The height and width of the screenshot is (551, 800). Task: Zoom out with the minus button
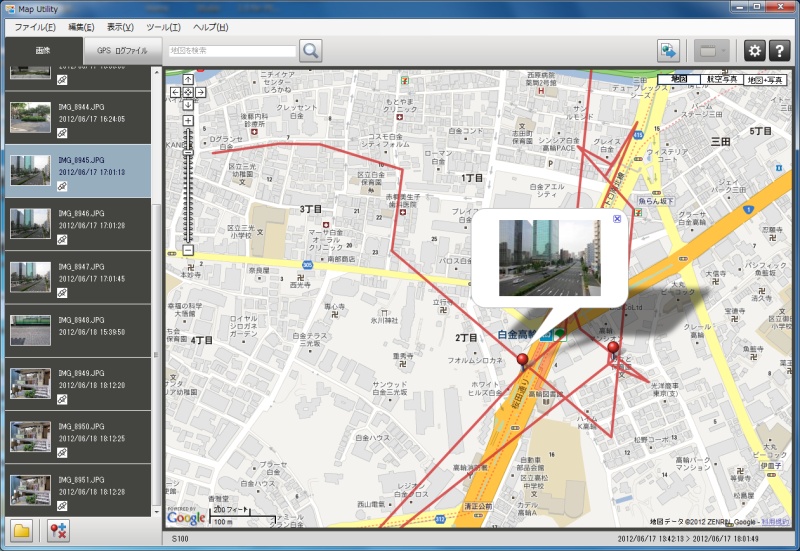188,250
